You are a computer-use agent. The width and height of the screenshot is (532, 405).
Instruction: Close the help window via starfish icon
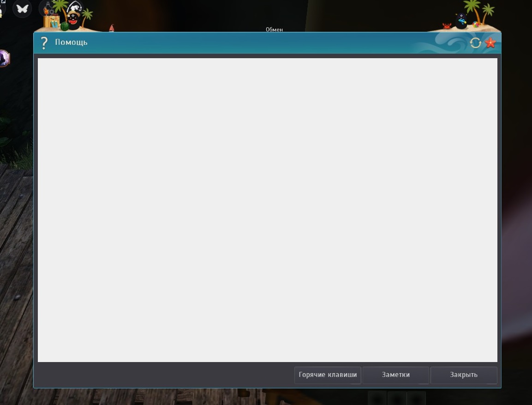pos(490,43)
